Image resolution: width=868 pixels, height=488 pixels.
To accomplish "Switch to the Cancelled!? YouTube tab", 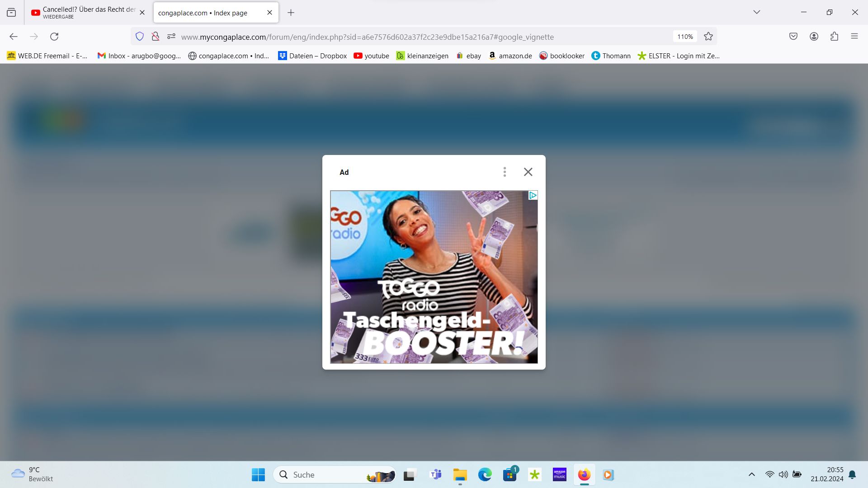I will (x=88, y=13).
